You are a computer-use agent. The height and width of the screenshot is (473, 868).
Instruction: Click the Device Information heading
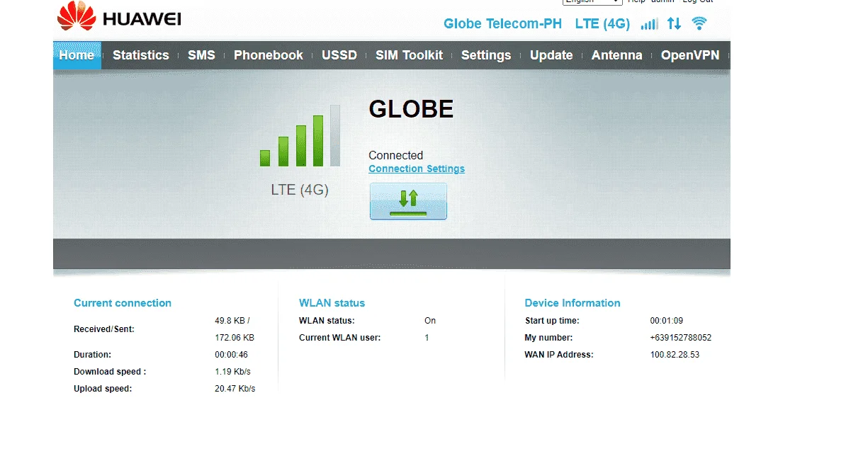pos(573,303)
